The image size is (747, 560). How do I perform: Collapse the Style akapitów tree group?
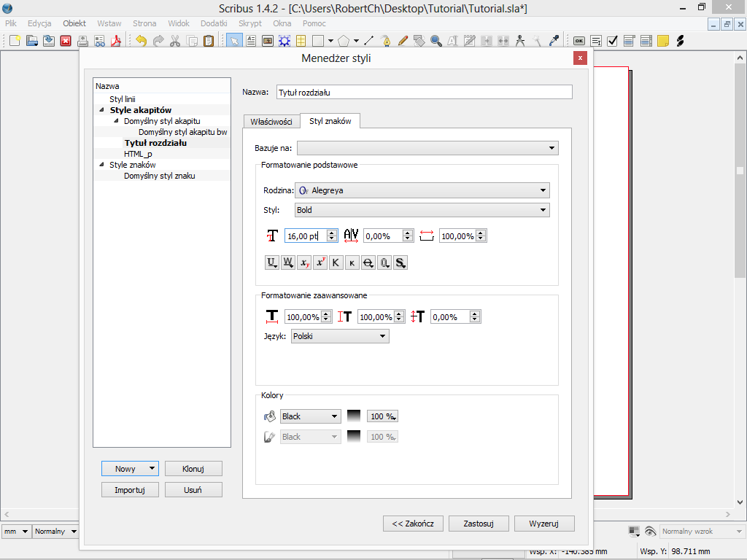tap(102, 110)
